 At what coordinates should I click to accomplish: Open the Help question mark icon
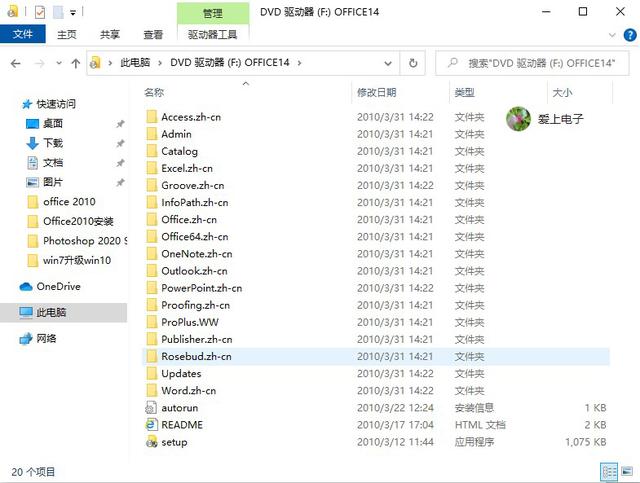click(630, 35)
